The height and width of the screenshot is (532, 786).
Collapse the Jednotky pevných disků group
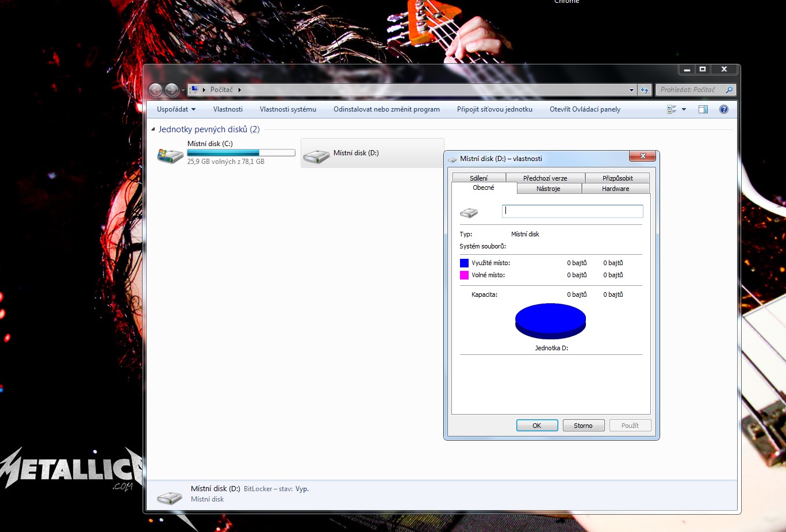pos(153,129)
